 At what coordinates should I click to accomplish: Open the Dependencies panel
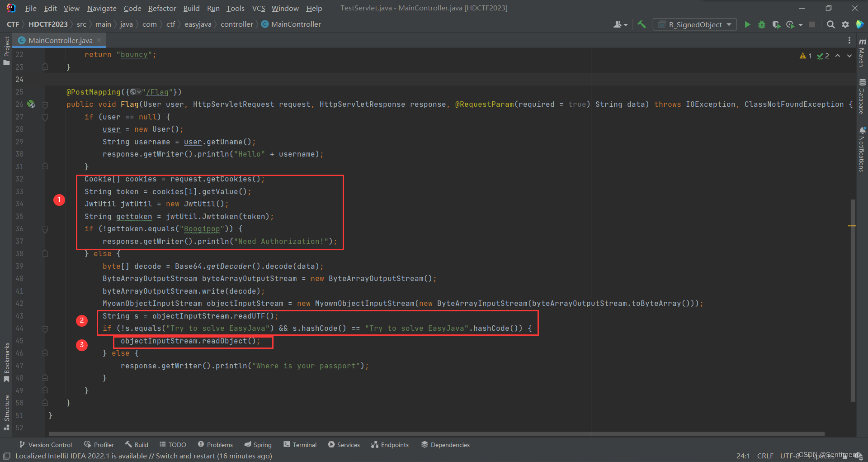click(445, 445)
